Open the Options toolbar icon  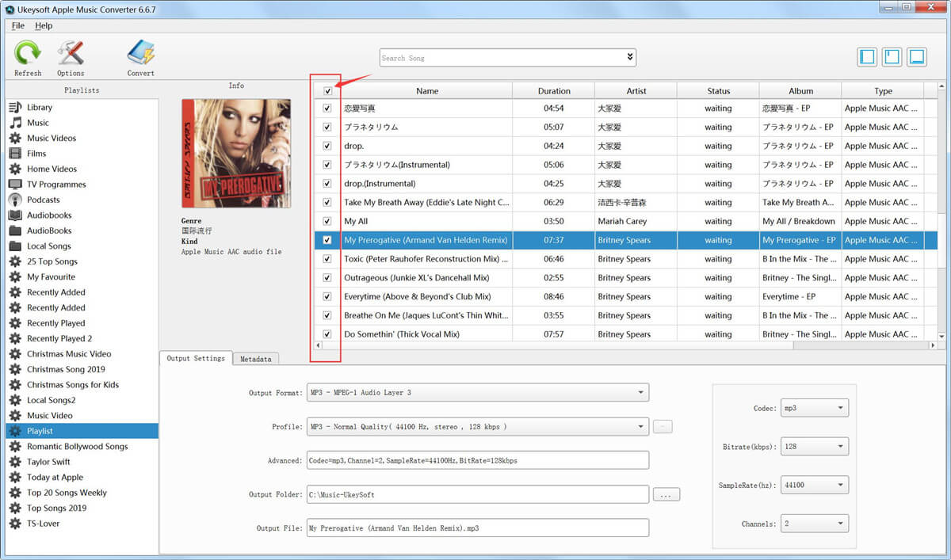tap(71, 53)
